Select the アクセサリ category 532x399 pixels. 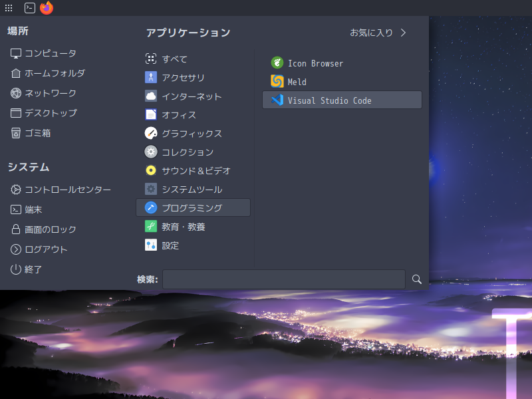click(182, 77)
